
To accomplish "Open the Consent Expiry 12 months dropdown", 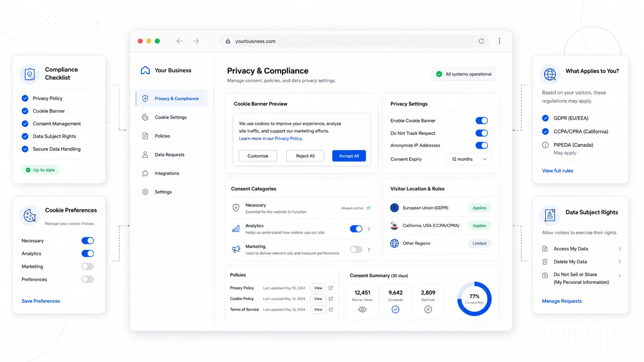I will (x=469, y=159).
